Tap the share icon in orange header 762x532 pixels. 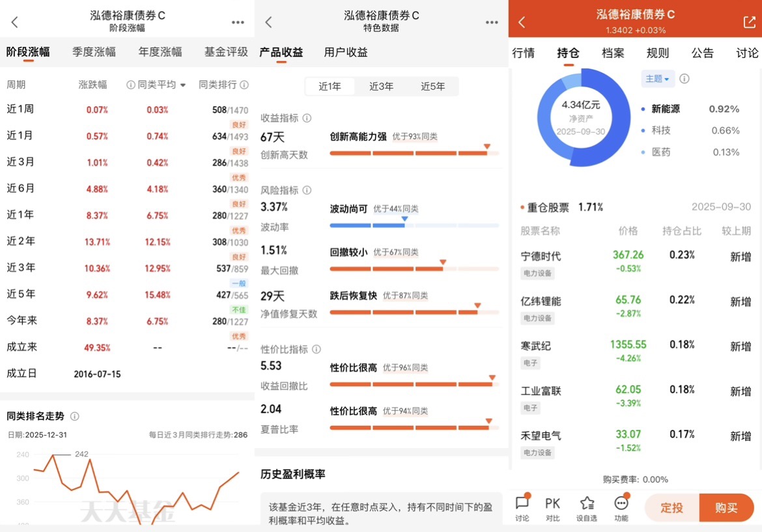(x=749, y=22)
